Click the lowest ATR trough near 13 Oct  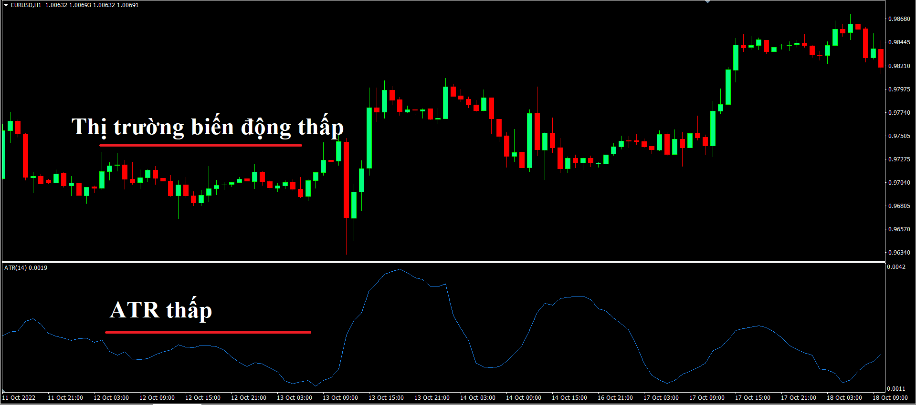[315, 385]
